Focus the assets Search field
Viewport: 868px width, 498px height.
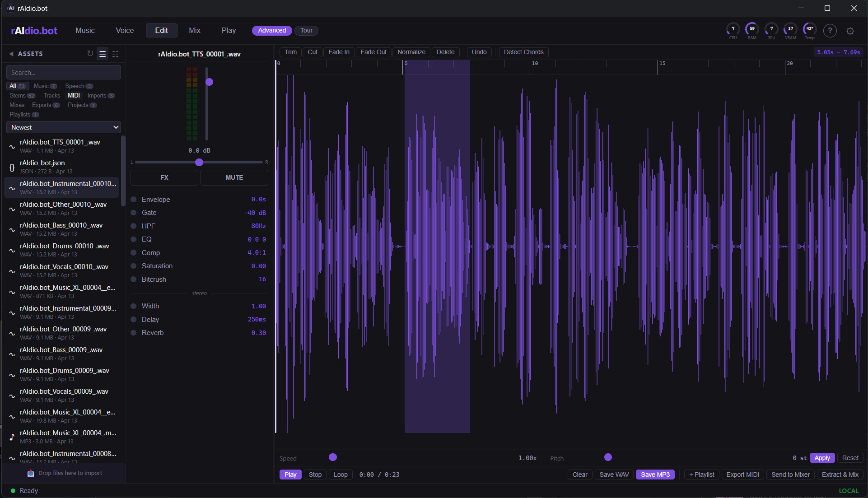(64, 73)
